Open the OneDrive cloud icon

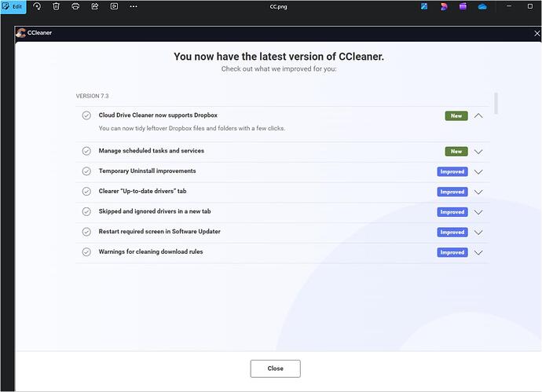point(482,6)
